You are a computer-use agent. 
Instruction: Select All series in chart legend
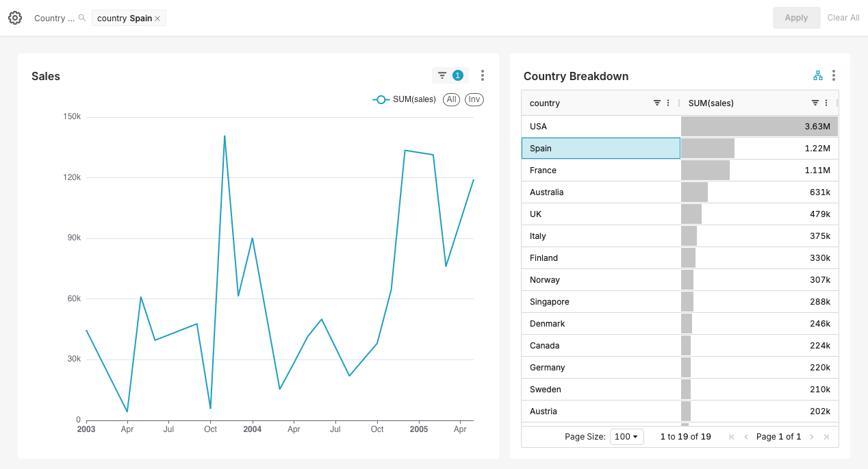(x=451, y=99)
